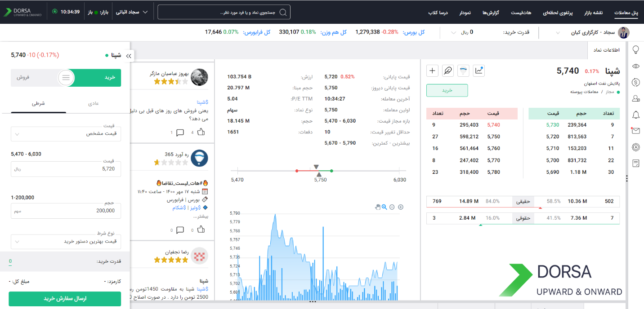Select bid price 5,730 in order book

click(553, 125)
